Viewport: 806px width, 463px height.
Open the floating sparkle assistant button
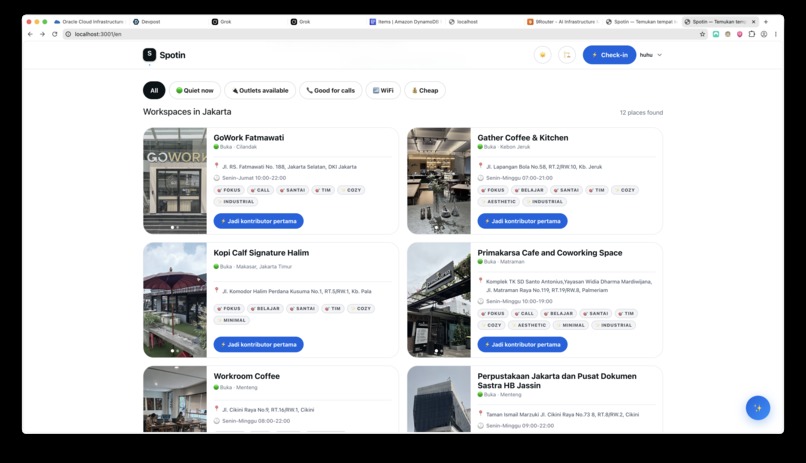(758, 408)
